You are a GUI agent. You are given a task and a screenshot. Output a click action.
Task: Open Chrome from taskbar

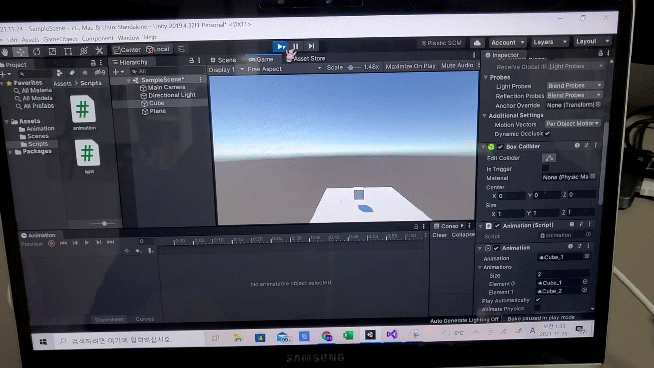tap(327, 336)
